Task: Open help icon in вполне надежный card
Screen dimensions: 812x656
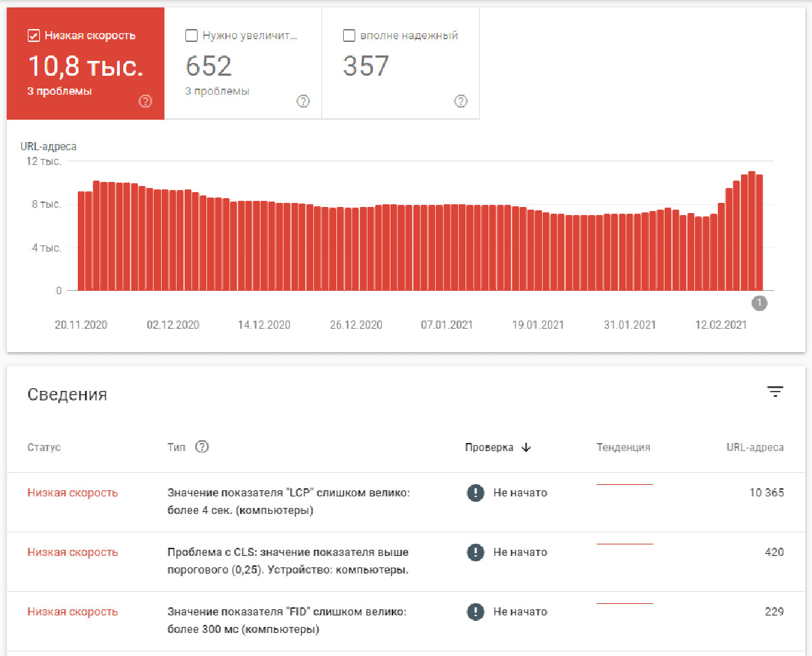Action: click(461, 101)
